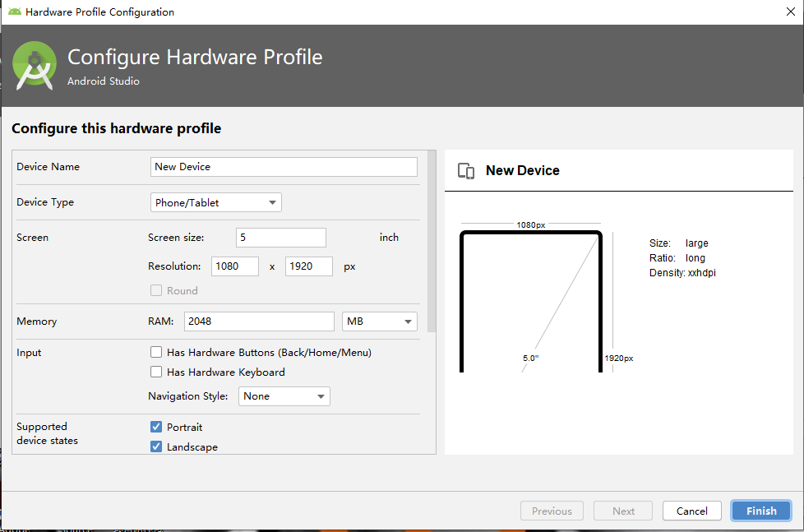The width and height of the screenshot is (804, 532).
Task: Click the Screen size input field
Action: 281,238
